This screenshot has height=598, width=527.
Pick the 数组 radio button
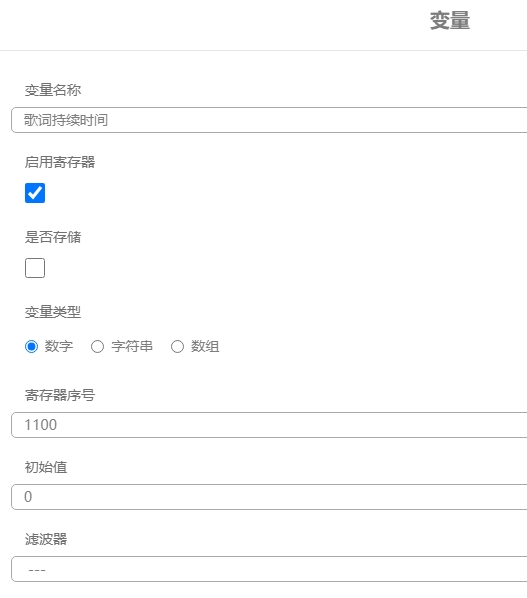tap(177, 347)
